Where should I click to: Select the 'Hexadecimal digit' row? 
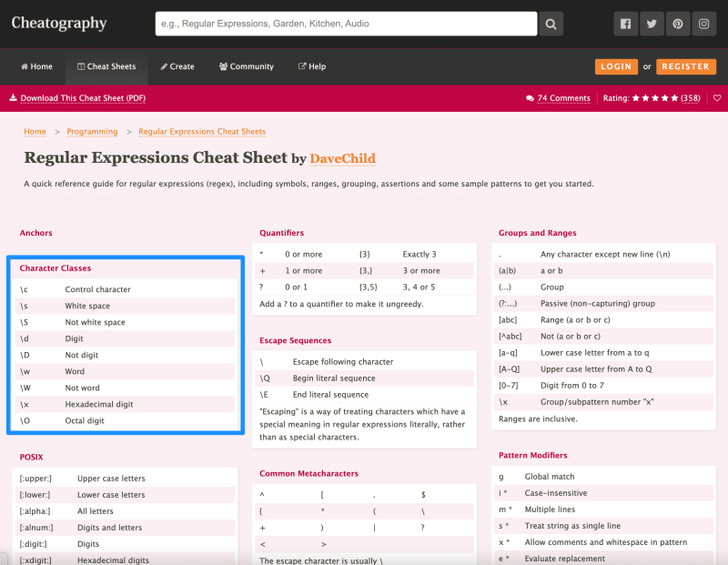pyautogui.click(x=125, y=404)
